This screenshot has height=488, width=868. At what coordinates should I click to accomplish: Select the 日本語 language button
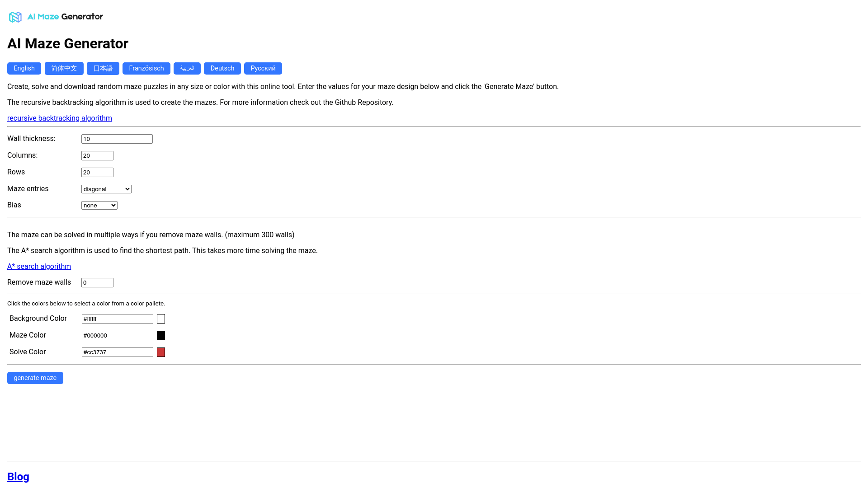click(103, 68)
